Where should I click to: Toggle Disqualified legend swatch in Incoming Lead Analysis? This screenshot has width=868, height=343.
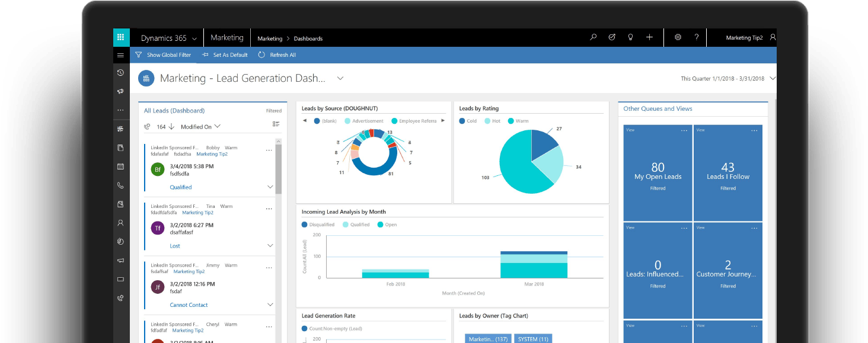coord(305,225)
